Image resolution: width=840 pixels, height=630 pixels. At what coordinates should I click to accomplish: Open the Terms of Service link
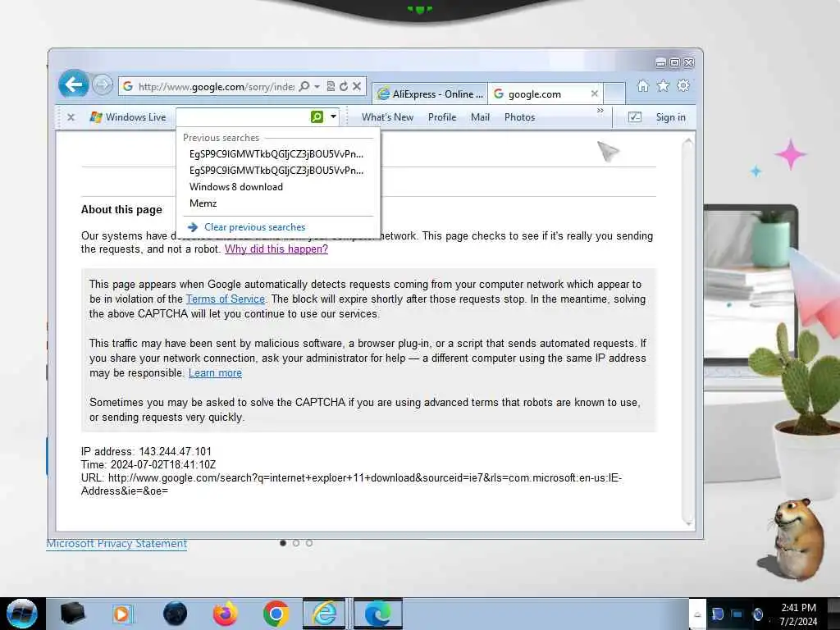point(225,299)
